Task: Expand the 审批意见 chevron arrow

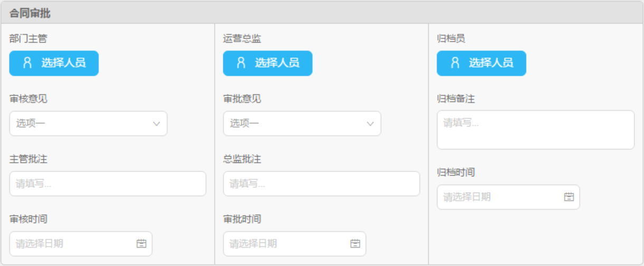Action: [x=370, y=123]
